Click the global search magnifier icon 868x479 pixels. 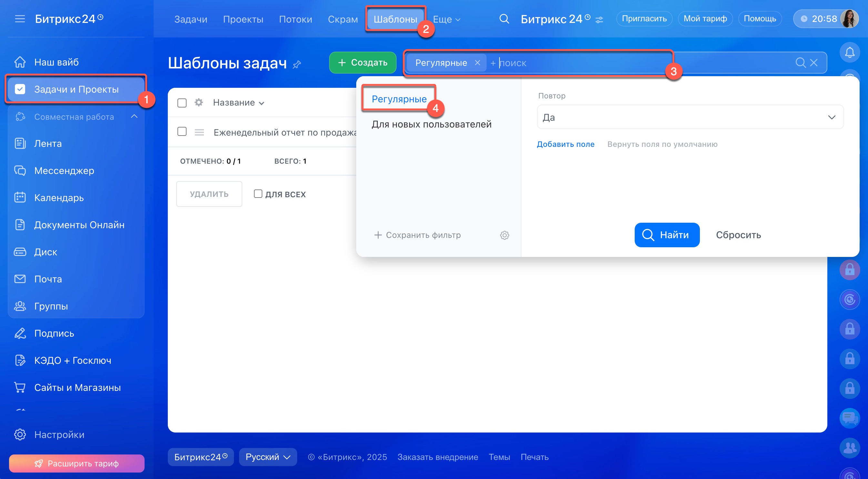(x=504, y=19)
